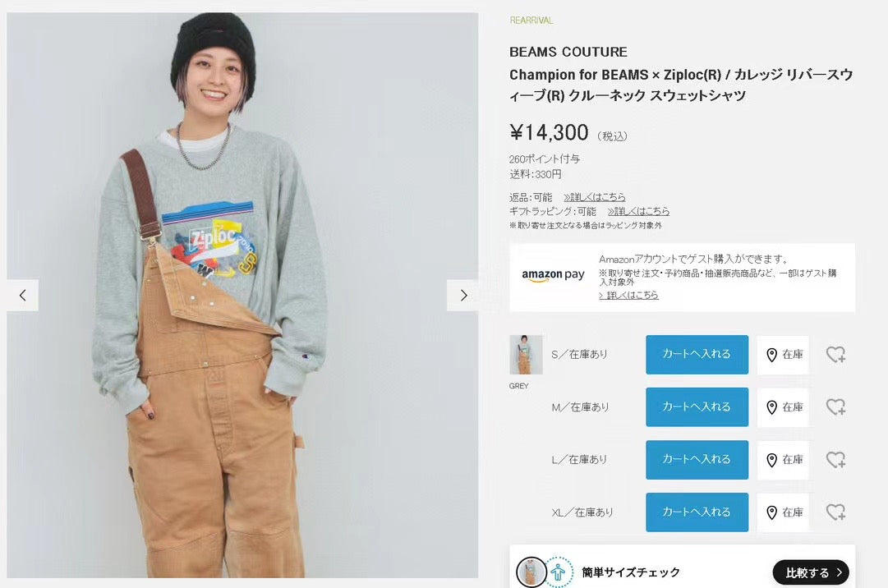Show previous product image arrow

pyautogui.click(x=23, y=296)
